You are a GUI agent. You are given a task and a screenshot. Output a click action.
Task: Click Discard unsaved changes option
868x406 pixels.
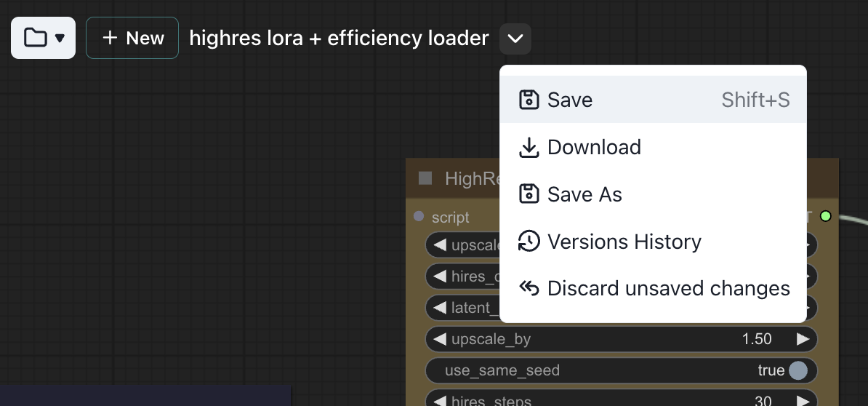668,289
